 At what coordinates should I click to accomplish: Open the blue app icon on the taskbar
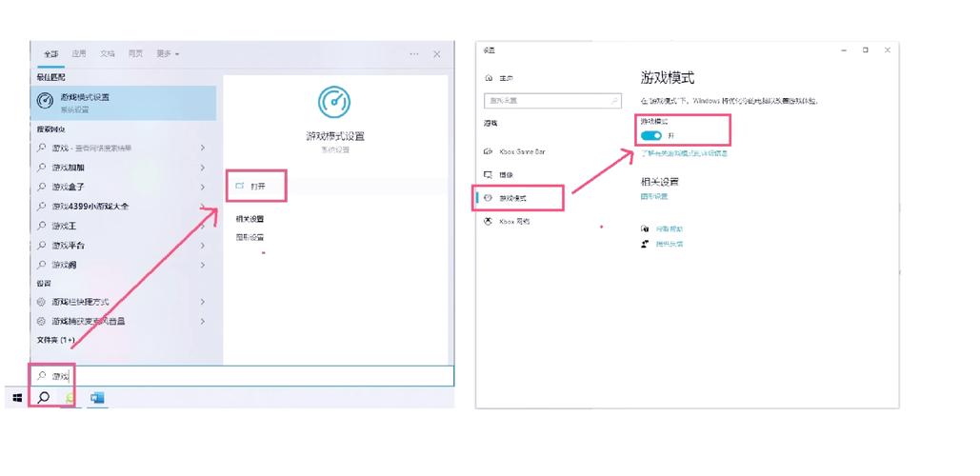[96, 397]
